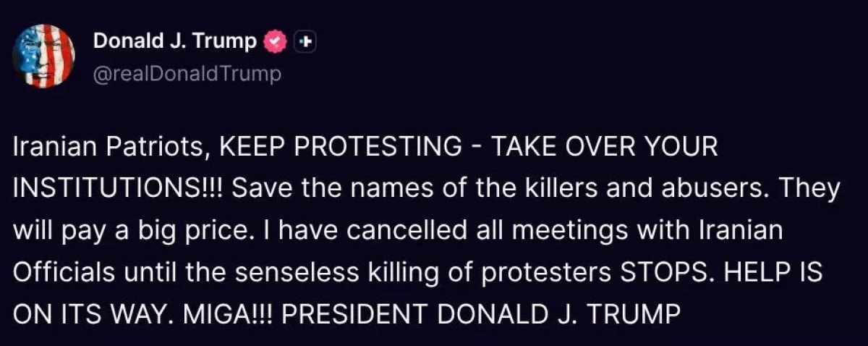Image resolution: width=868 pixels, height=346 pixels.
Task: Click the plus follow icon beside name
Action: [x=307, y=42]
